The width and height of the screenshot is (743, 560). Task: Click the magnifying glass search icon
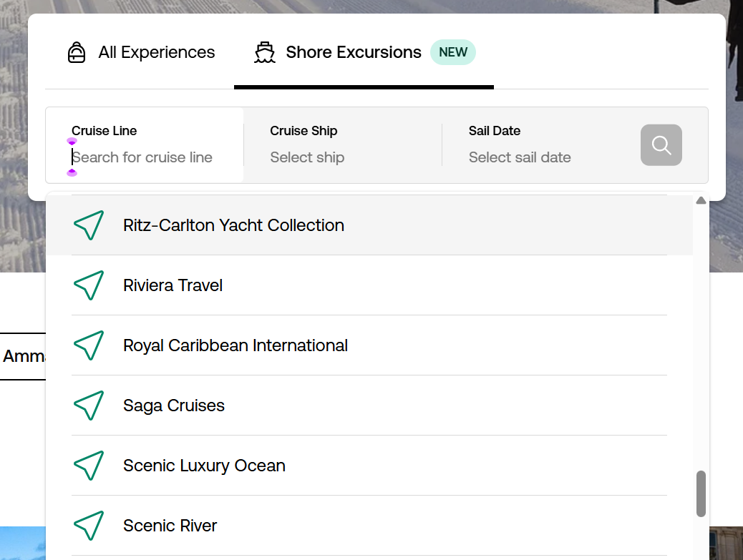click(x=661, y=144)
